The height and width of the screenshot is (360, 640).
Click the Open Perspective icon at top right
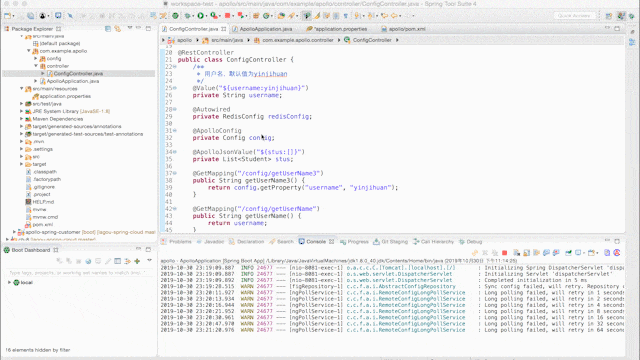[609, 16]
